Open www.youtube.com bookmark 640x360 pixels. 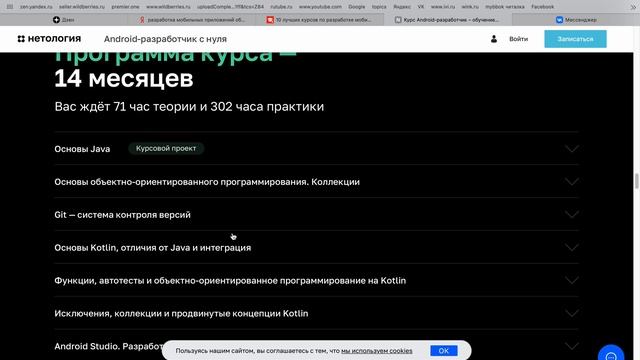pos(320,7)
